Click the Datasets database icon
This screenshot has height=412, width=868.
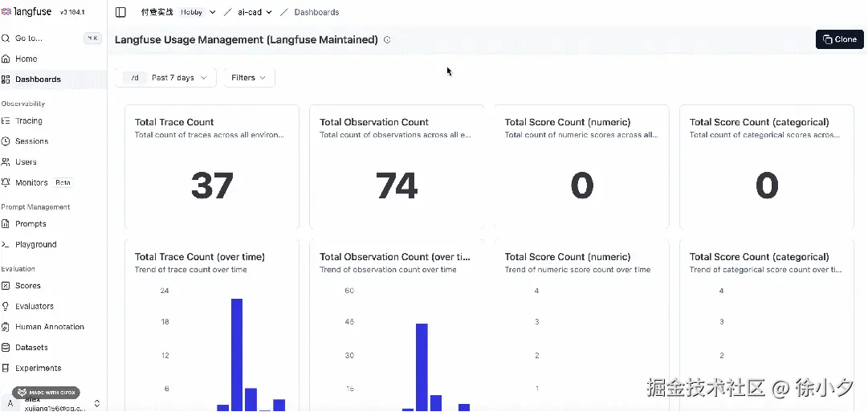[x=6, y=348]
